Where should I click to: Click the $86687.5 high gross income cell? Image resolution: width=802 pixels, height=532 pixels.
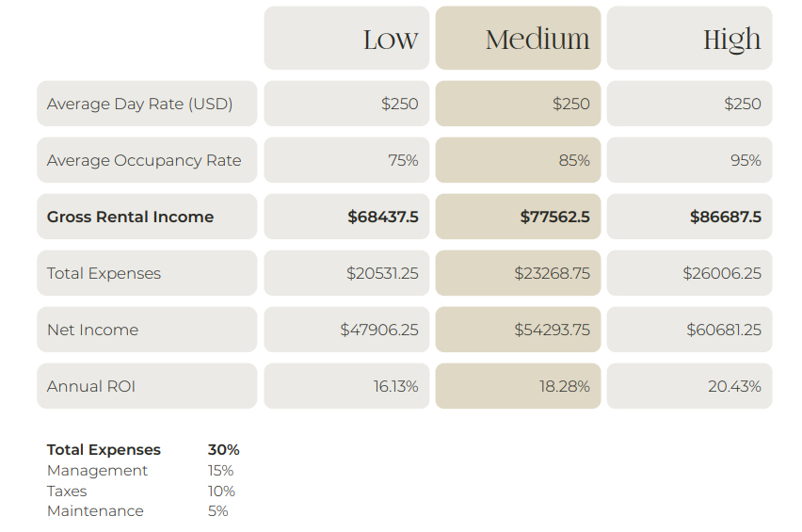(x=689, y=217)
